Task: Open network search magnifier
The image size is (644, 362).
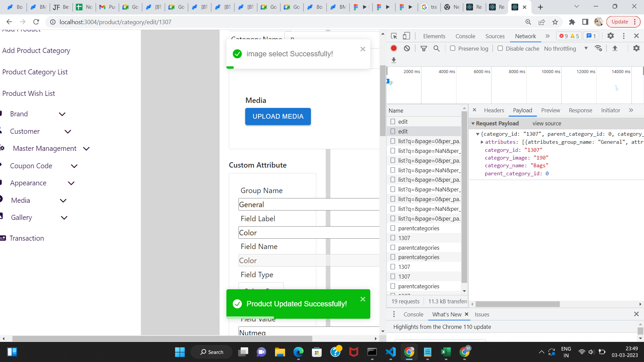Action: click(436, 48)
